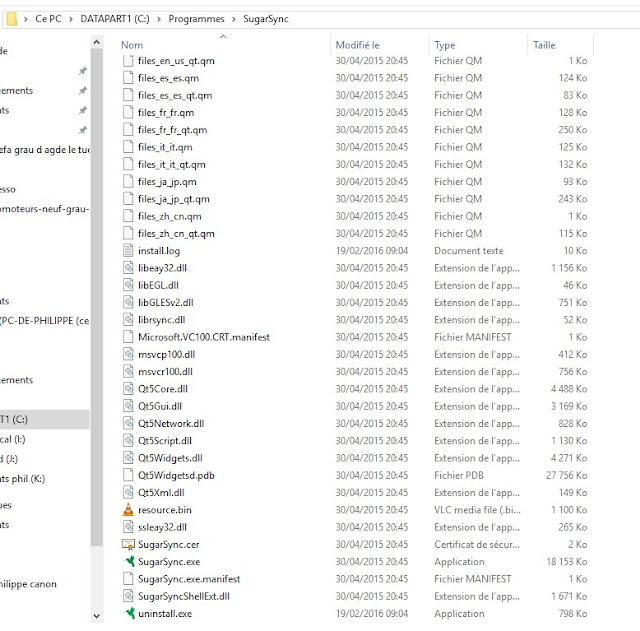Click the DLL icon of Qt5Widgets.dll

(x=128, y=458)
